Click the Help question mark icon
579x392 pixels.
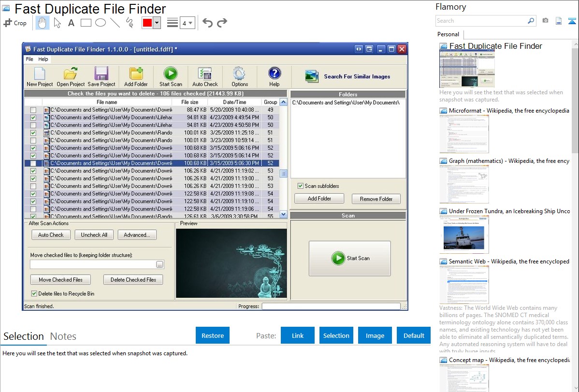click(275, 77)
